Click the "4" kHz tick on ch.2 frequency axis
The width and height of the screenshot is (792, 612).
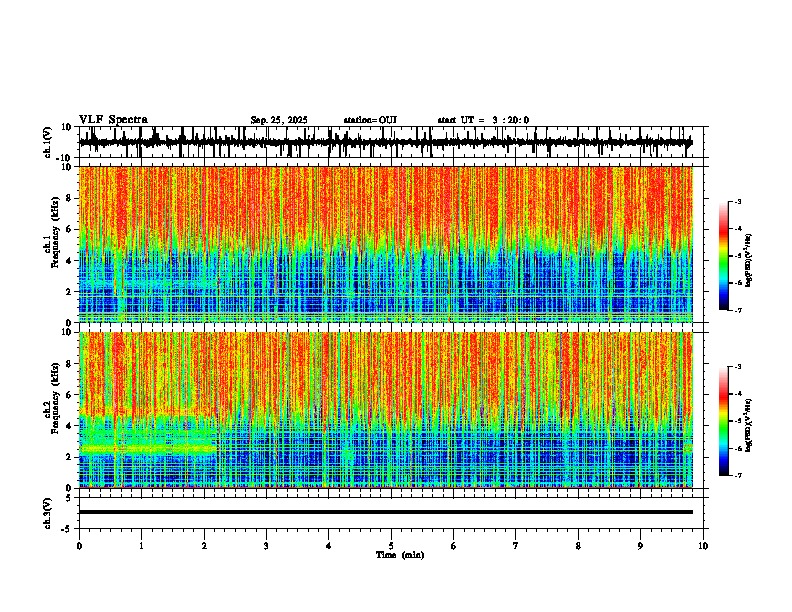tap(70, 426)
